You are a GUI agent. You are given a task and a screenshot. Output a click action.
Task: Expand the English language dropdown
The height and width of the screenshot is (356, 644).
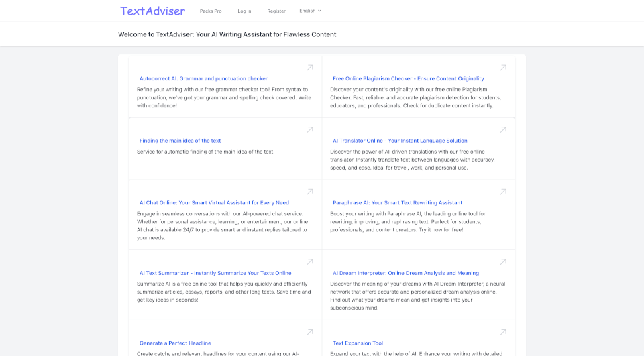point(310,11)
